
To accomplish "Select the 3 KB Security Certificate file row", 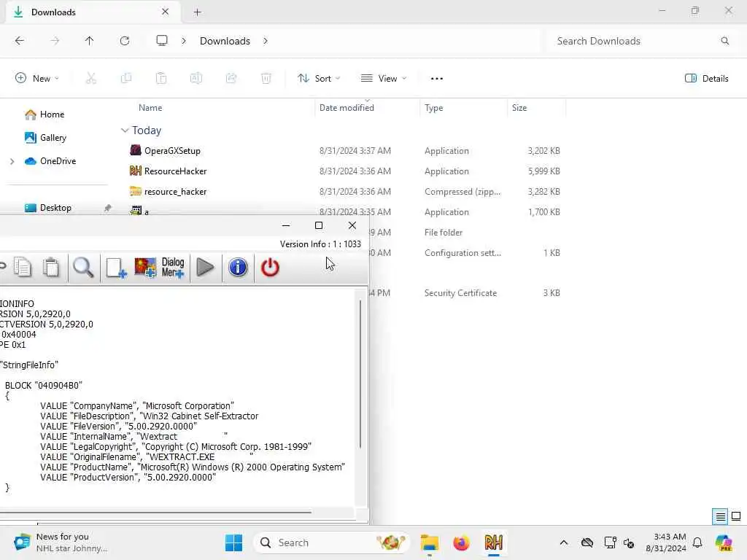I will click(467, 293).
